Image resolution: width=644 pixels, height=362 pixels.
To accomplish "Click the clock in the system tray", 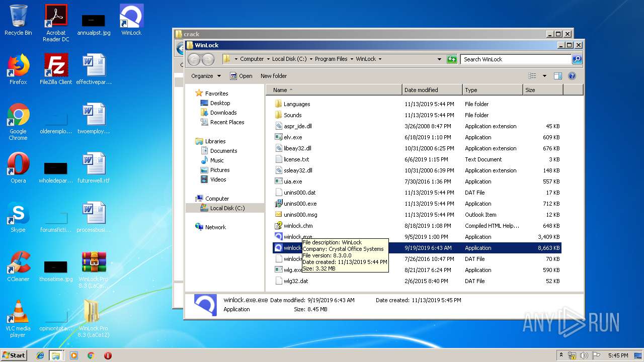I will (x=618, y=355).
